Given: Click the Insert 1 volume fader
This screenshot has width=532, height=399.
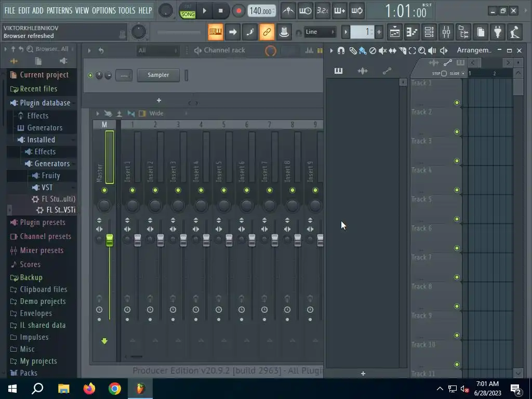Looking at the screenshot, I should pyautogui.click(x=137, y=240).
